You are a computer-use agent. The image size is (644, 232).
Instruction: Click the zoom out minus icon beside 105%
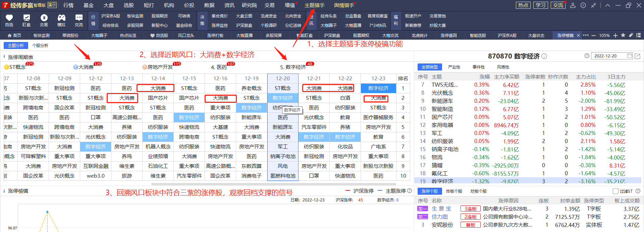point(593,35)
